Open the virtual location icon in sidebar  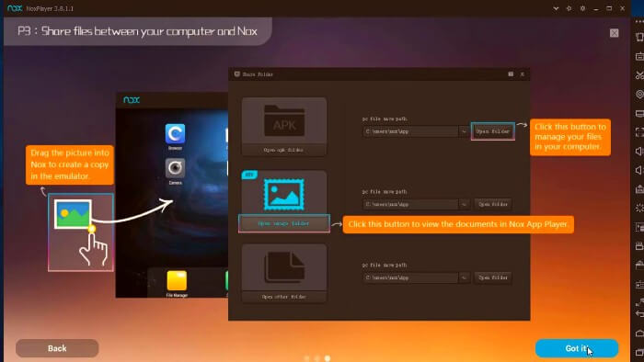tap(639, 95)
